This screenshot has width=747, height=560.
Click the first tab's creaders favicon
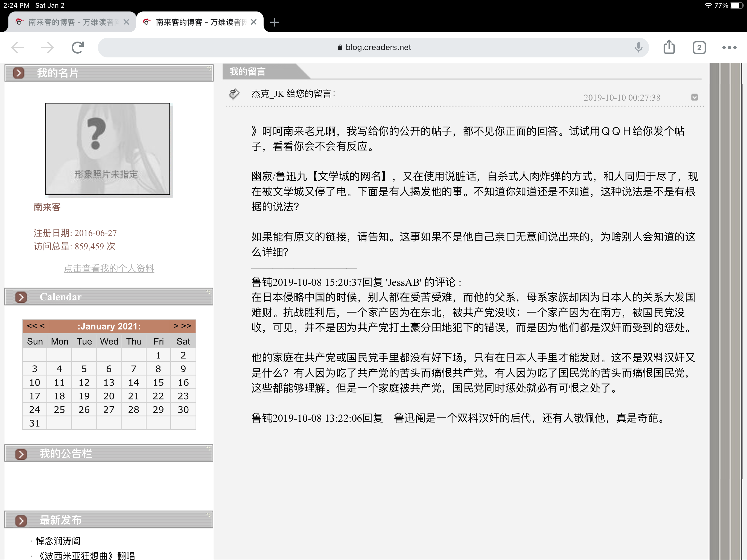point(19,22)
